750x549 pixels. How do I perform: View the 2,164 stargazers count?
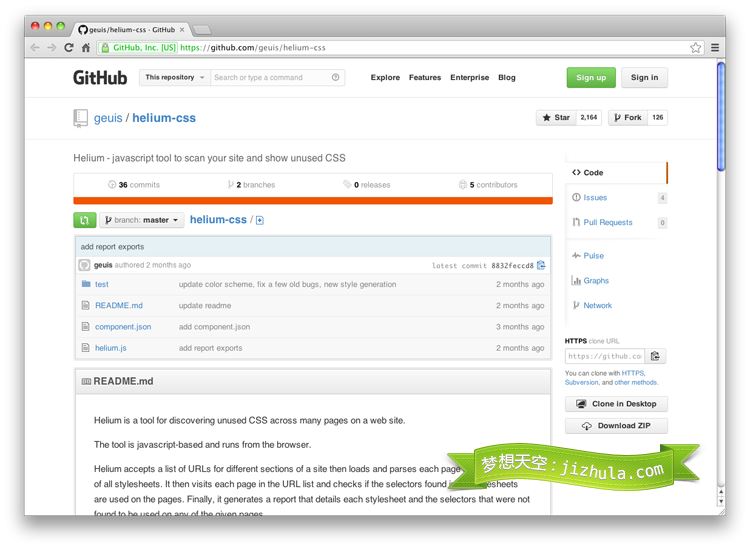589,118
